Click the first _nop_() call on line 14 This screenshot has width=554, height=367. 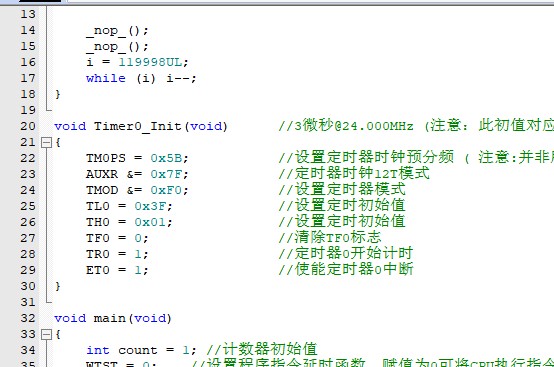point(117,31)
